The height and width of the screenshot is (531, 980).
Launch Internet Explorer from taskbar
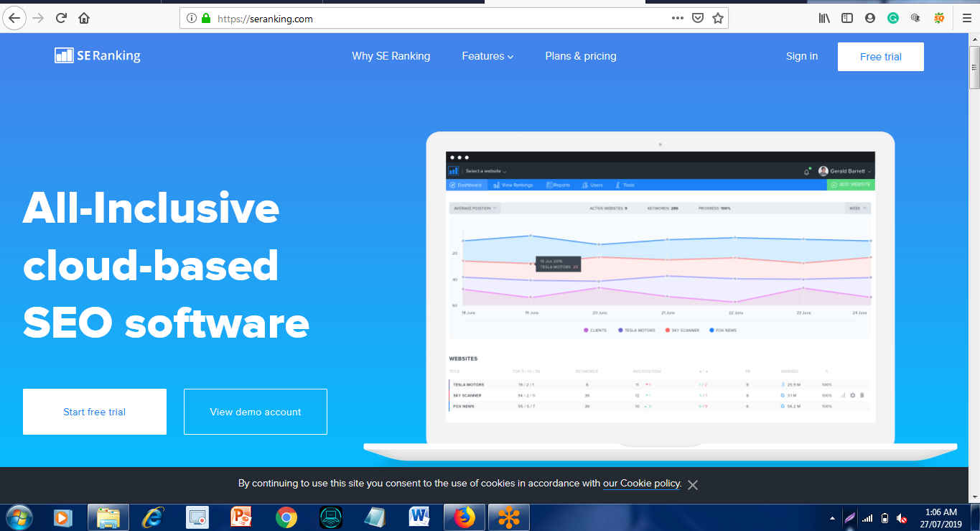point(153,517)
